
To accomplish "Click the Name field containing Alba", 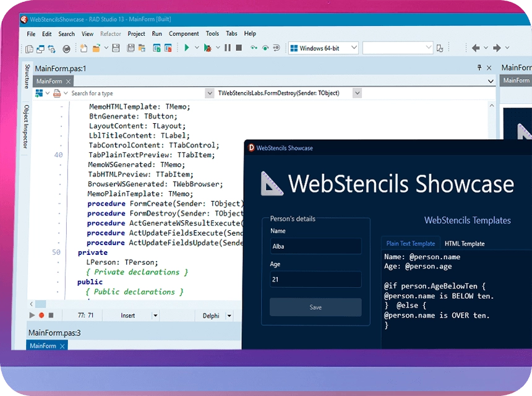I will (x=315, y=246).
